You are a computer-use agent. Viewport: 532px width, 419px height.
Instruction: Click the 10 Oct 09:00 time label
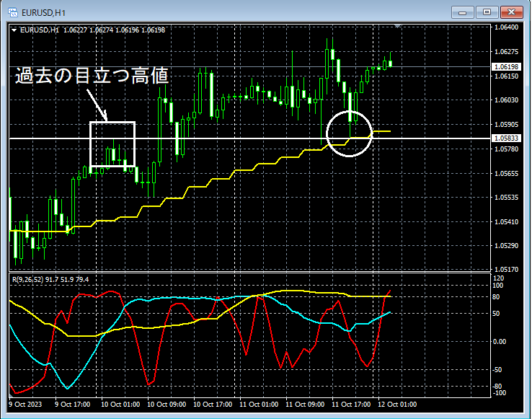coord(167,405)
